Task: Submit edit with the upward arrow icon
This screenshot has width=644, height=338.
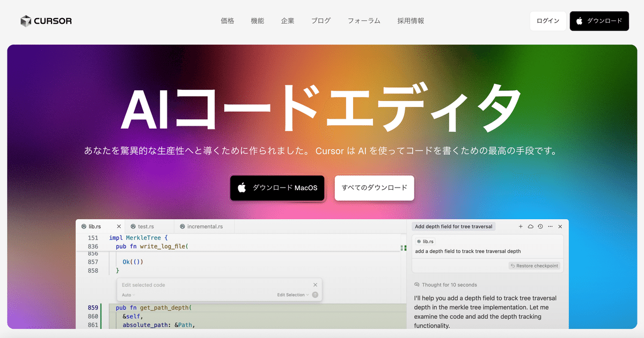Action: [316, 294]
